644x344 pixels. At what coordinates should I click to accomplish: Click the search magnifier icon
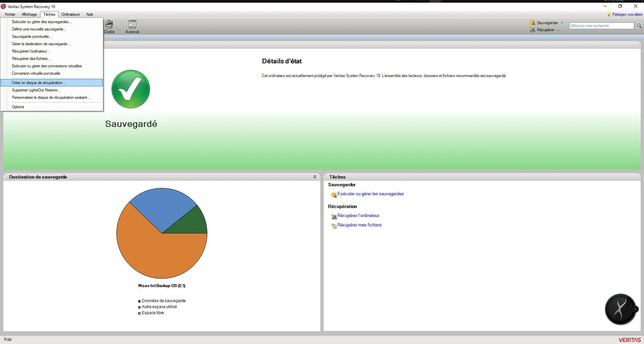639,26
